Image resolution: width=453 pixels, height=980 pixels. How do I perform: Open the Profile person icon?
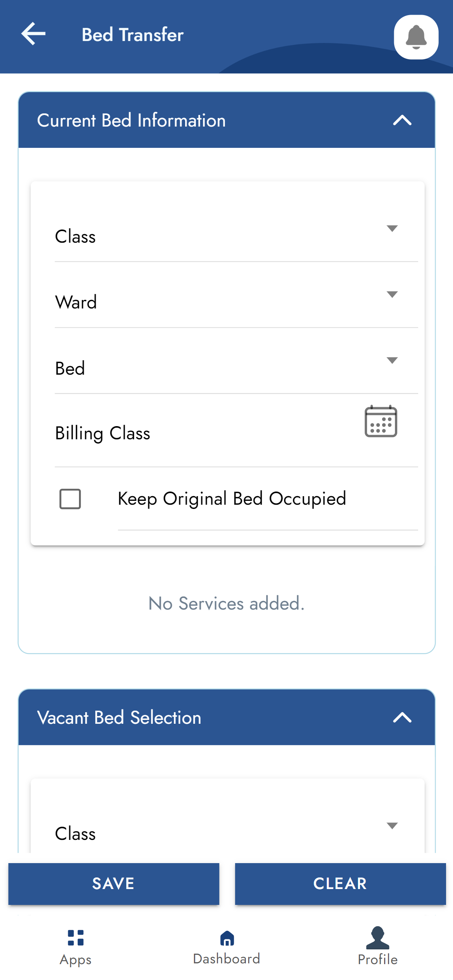(x=377, y=938)
